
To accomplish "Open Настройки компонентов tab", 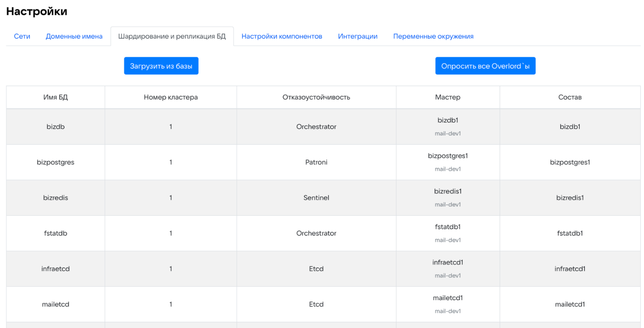I will 282,36.
